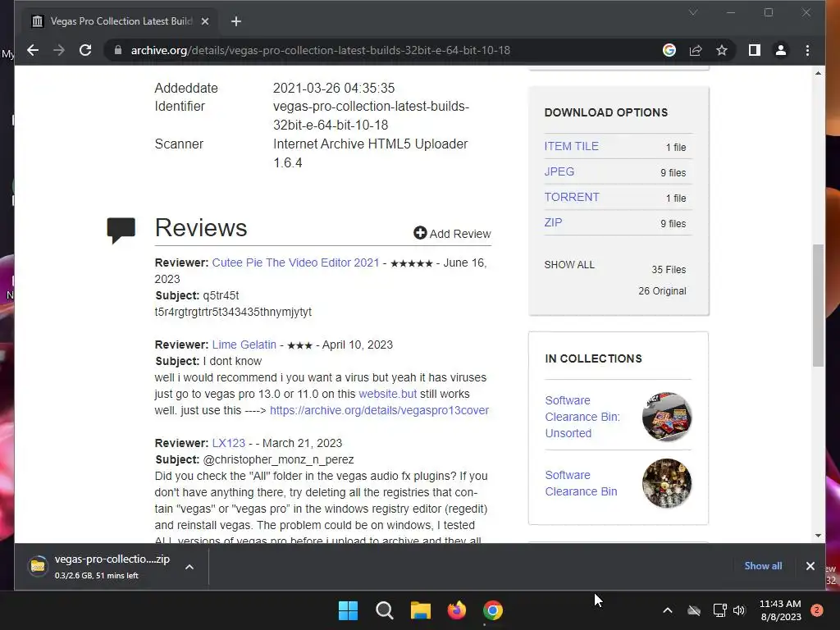Click the archive.org address bar URL

[321, 50]
